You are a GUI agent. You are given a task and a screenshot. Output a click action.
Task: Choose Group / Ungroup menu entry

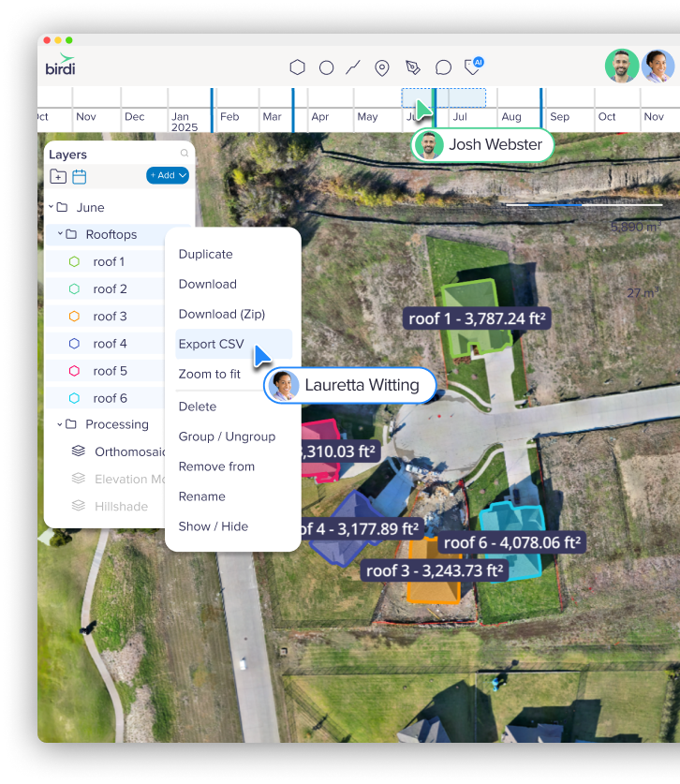(227, 436)
